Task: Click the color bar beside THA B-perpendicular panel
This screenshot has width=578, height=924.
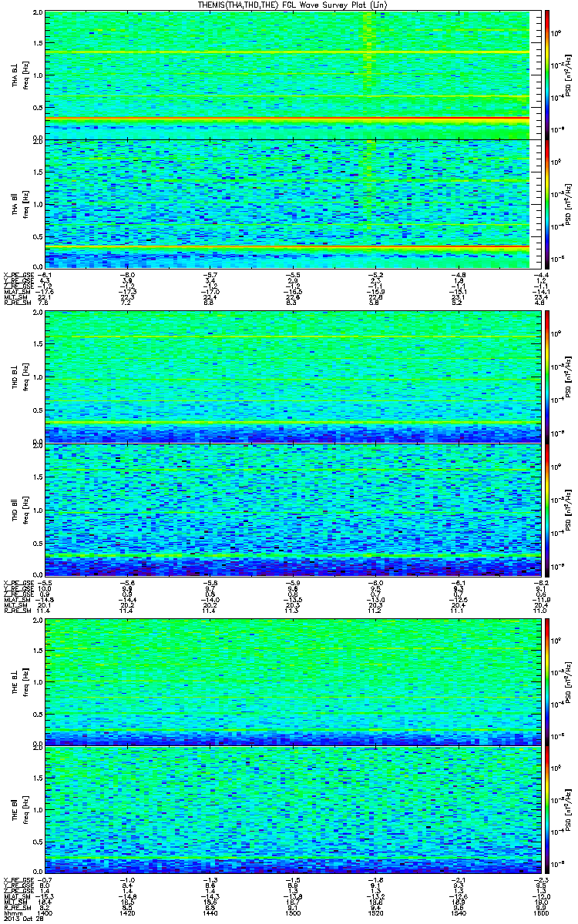Action: pos(546,75)
